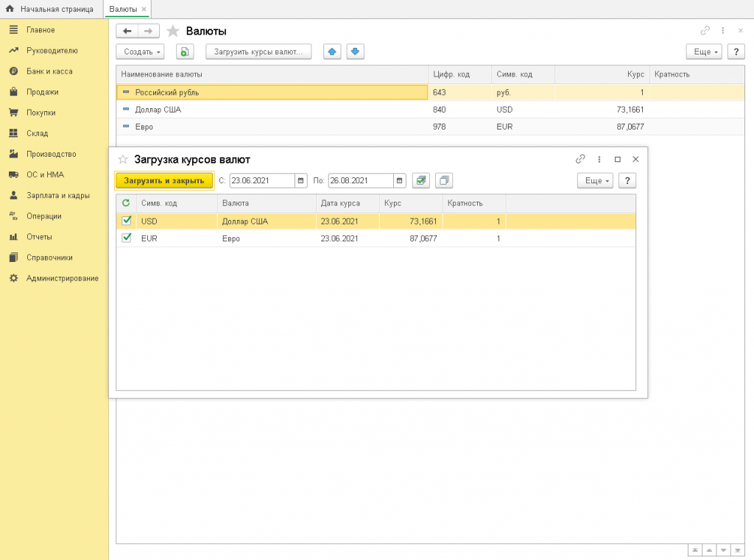Viewport: 754px width, 560px height.
Task: Open the calendar picker for start date
Action: [301, 180]
